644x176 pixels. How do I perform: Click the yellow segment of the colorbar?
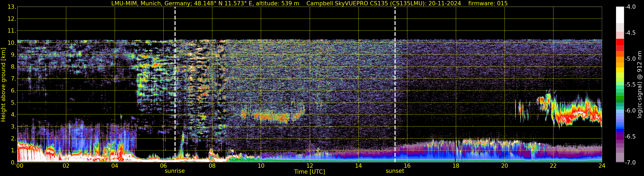tap(620, 70)
